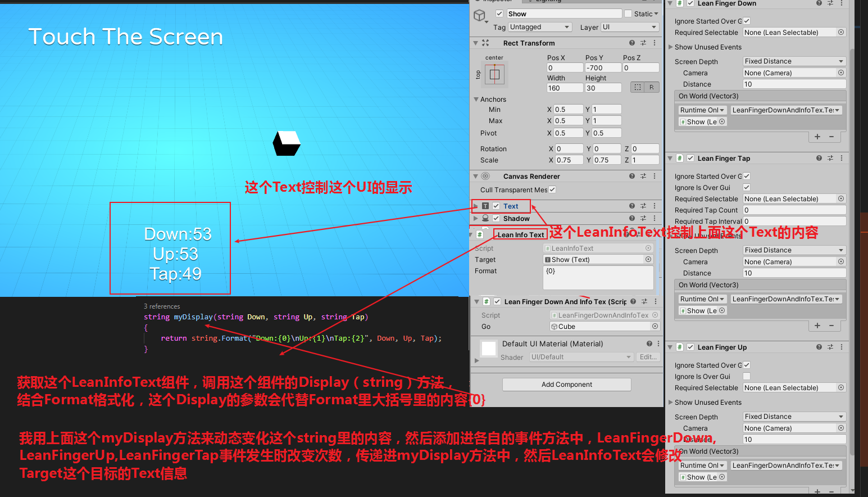Toggle the Cull Transparent Mesh checkbox
Screen dimensions: 868x497
(552, 189)
